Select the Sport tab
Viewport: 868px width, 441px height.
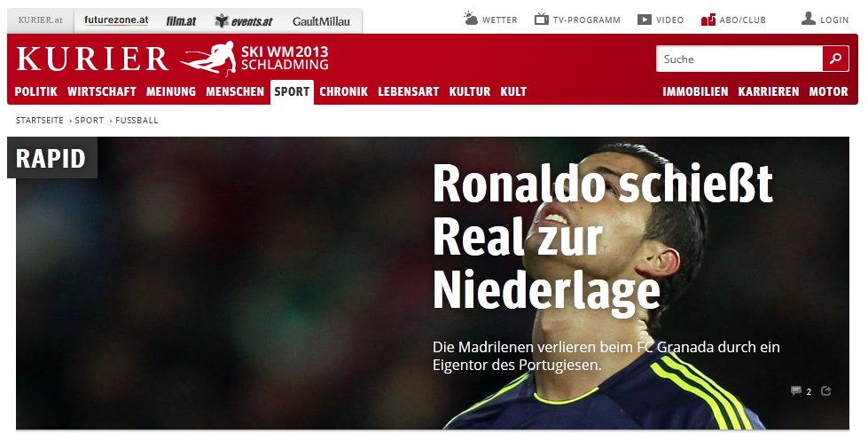[292, 92]
